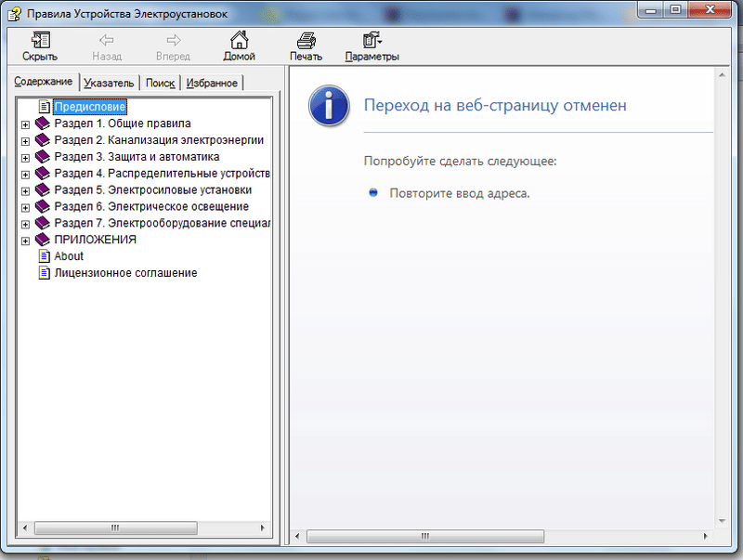
Task: Click the Скрыть (Hide) toolbar icon
Action: click(40, 40)
